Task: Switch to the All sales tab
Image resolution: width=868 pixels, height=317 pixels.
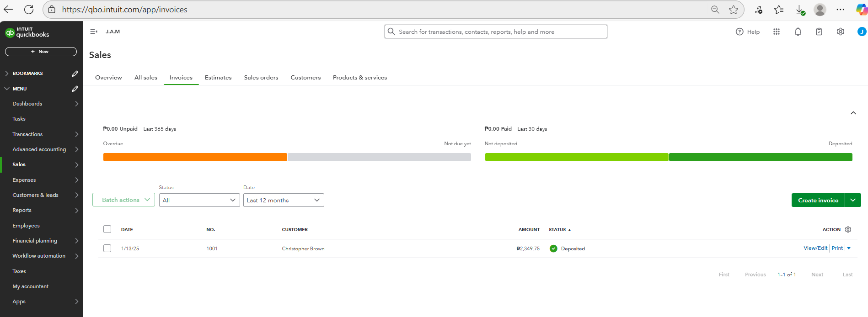Action: point(146,78)
